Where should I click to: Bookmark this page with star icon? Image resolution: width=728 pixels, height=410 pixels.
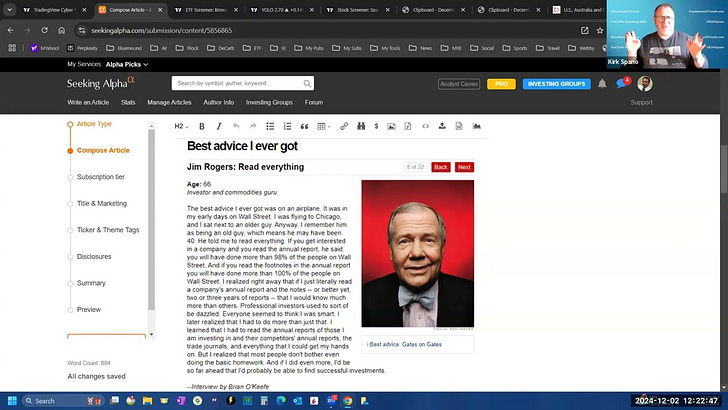(600, 30)
